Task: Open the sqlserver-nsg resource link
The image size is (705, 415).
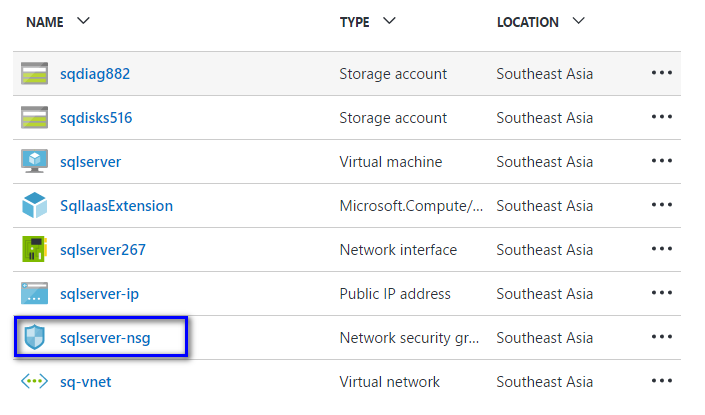Action: 105,338
